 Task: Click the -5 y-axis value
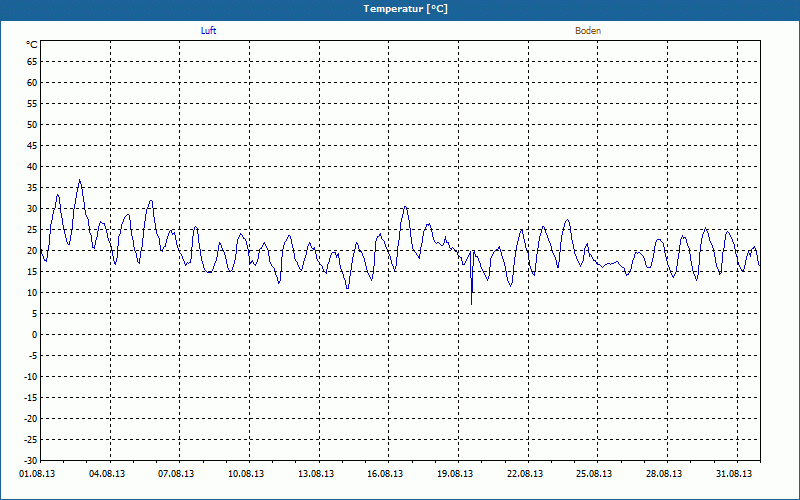click(x=33, y=356)
